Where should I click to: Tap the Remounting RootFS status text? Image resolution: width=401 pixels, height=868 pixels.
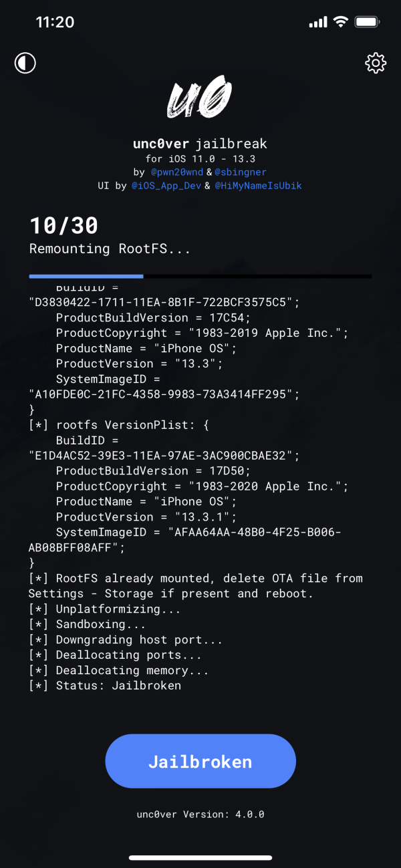110,249
